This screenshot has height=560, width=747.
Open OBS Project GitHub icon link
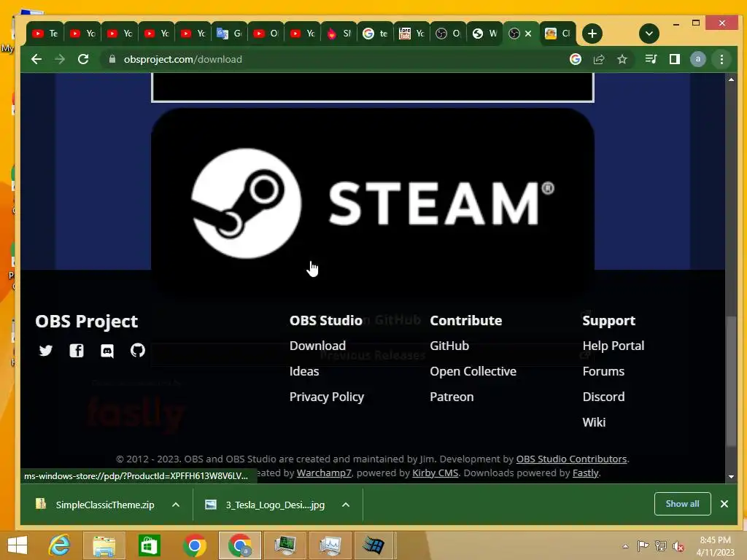(138, 351)
